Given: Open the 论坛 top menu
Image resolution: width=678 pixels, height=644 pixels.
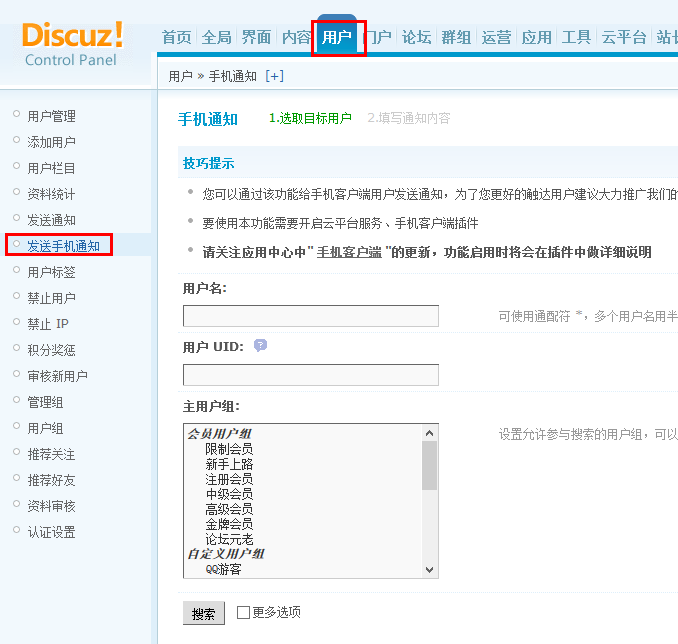Looking at the screenshot, I should 416,37.
